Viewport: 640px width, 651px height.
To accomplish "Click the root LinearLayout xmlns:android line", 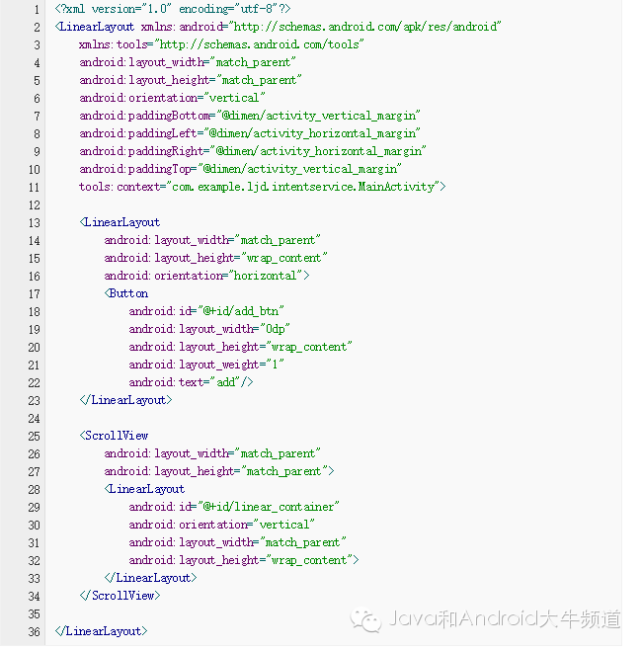I will [278, 27].
